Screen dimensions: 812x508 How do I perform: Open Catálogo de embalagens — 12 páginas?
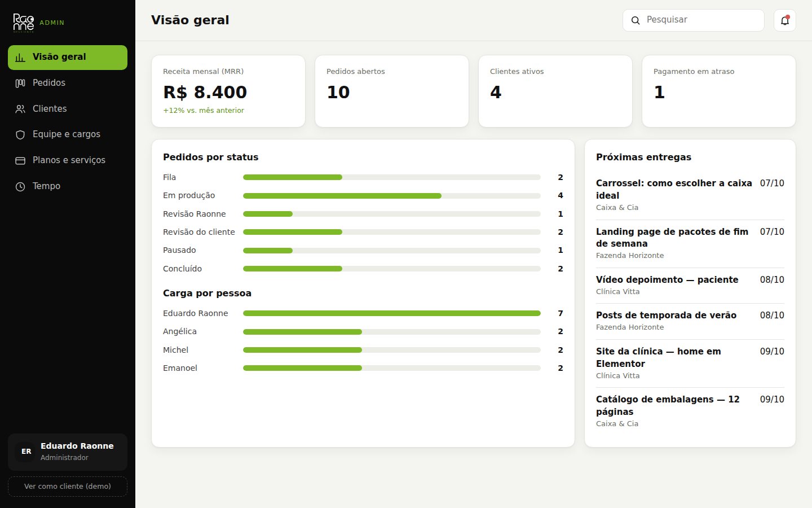pyautogui.click(x=690, y=411)
